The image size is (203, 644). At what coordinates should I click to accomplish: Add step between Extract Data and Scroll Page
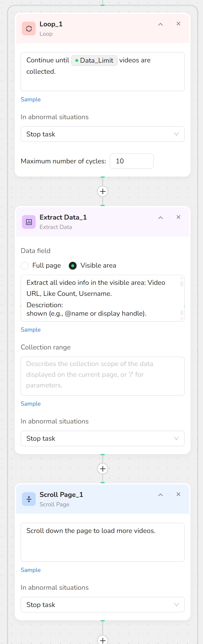[103, 469]
